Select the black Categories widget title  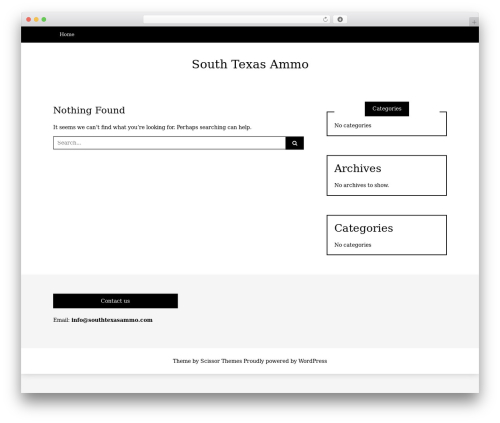[387, 109]
